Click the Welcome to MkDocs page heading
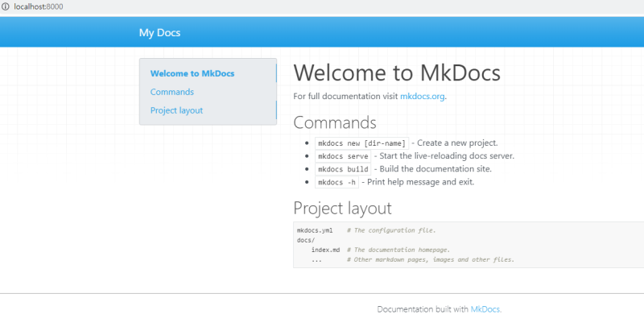644x331 pixels. 397,72
